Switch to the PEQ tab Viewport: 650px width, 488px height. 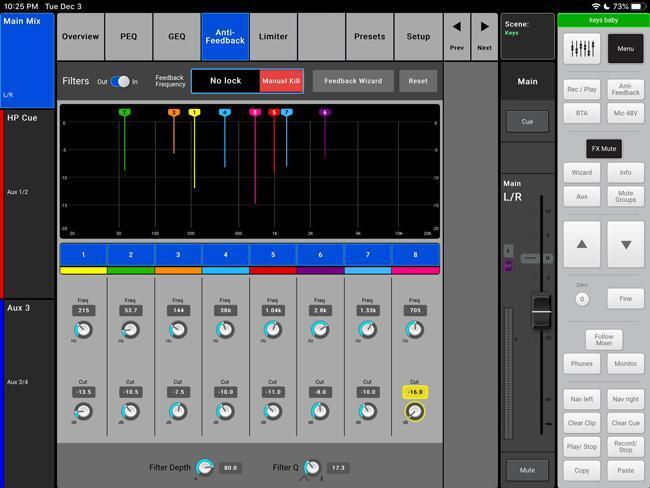(129, 36)
